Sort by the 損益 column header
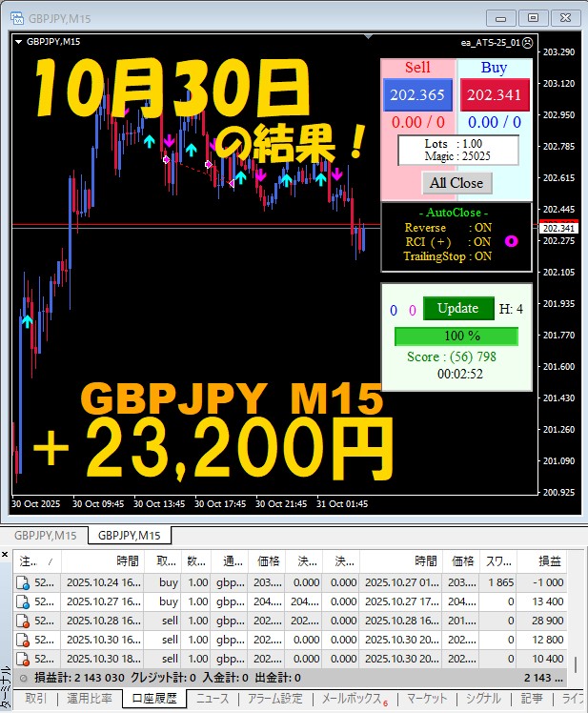The image size is (588, 713). click(542, 561)
